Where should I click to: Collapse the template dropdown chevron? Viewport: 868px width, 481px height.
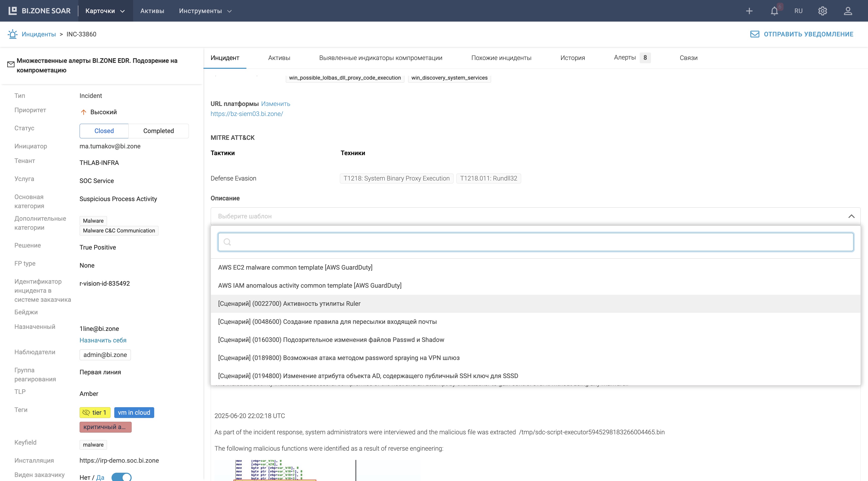click(851, 216)
